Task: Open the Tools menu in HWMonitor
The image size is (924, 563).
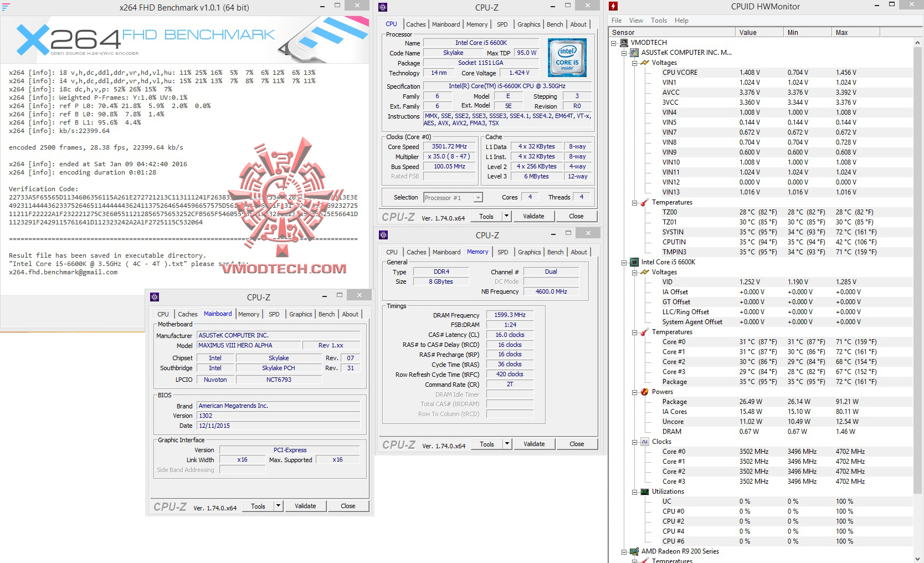Action: pyautogui.click(x=659, y=21)
